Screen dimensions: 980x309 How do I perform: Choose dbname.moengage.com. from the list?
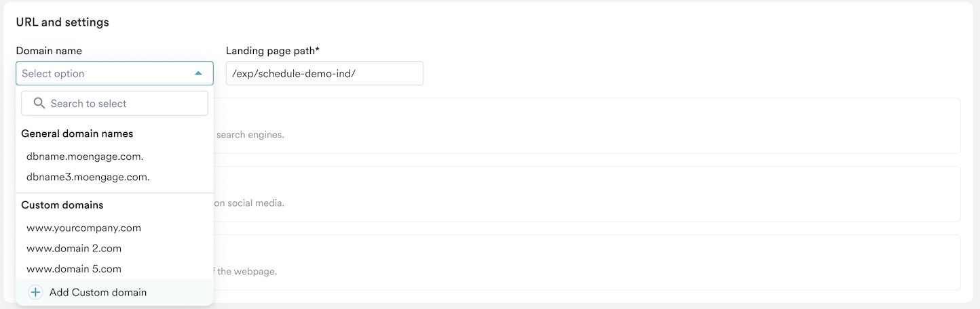coord(85,157)
